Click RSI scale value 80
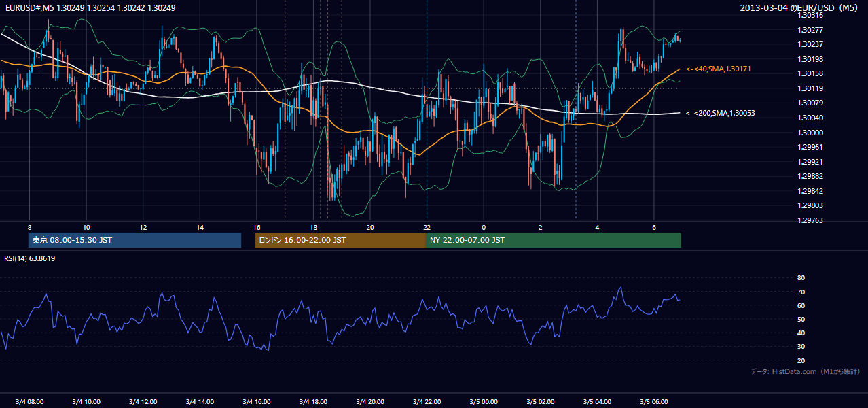 click(x=801, y=278)
